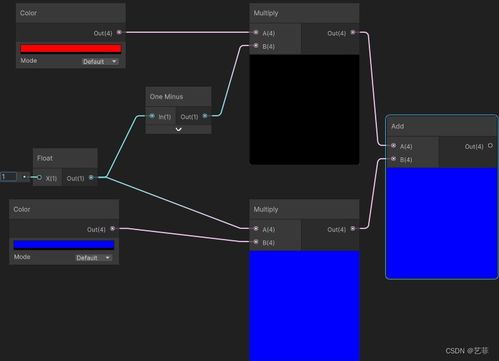Expand the One Minus node preview chevron
Screen dimensions: 499x361
pos(179,129)
